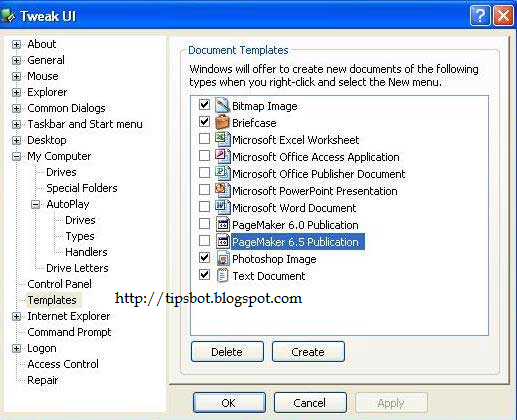Enable the PageMaker 6.5 Publication checkbox

tap(204, 240)
